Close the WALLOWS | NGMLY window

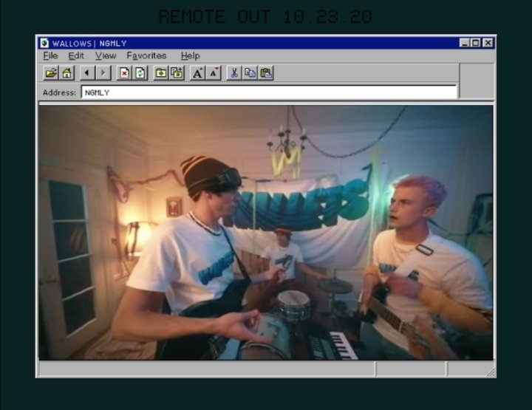(488, 43)
